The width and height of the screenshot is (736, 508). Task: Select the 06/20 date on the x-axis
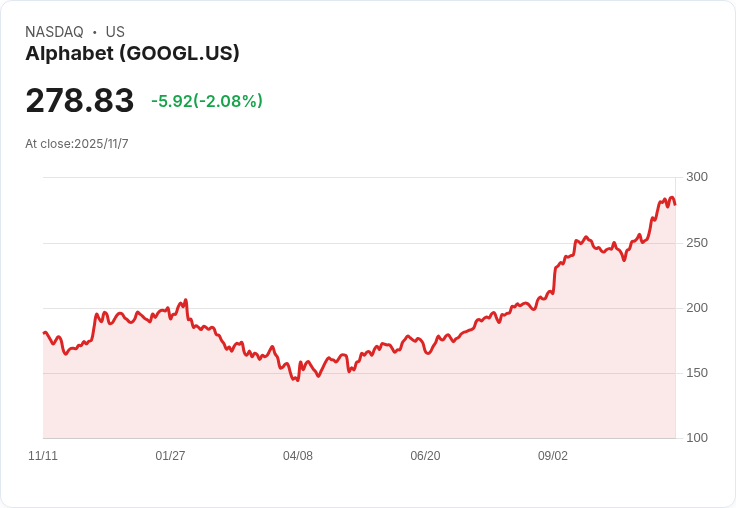425,456
